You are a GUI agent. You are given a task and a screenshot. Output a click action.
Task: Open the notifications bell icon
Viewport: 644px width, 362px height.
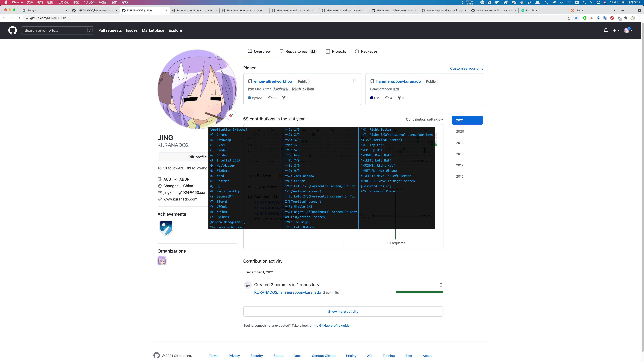point(606,30)
